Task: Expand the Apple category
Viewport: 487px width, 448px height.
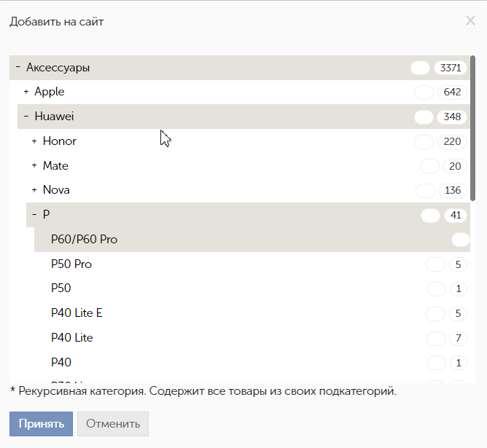Action: pyautogui.click(x=26, y=92)
